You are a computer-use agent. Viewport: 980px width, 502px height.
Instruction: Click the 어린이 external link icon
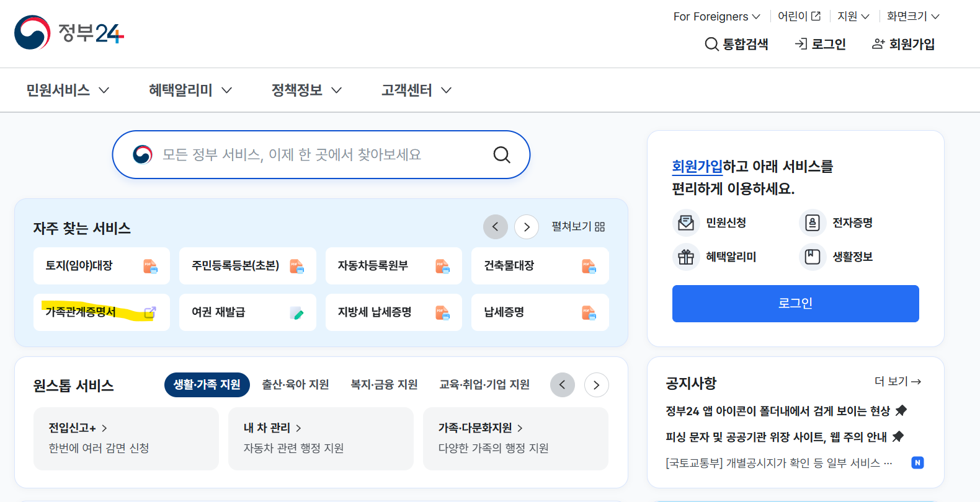coord(816,16)
